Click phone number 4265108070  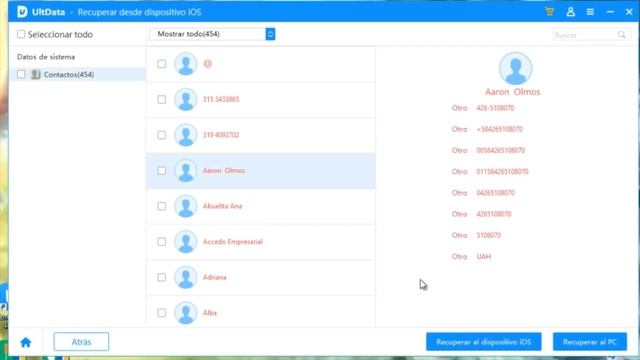[x=493, y=214]
